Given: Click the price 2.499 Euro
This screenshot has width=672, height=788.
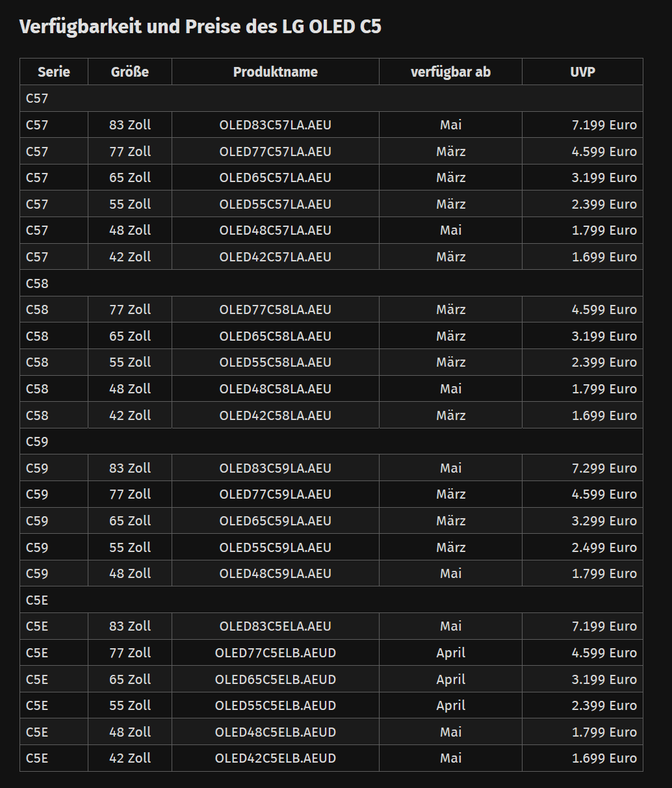Looking at the screenshot, I should tap(604, 547).
